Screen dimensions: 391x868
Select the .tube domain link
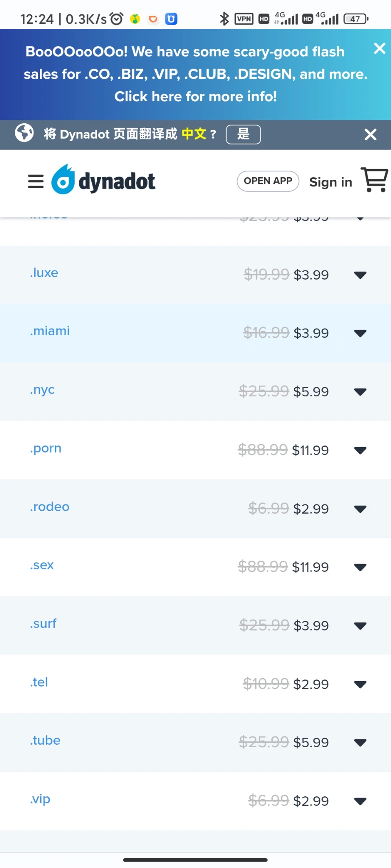[x=45, y=740]
